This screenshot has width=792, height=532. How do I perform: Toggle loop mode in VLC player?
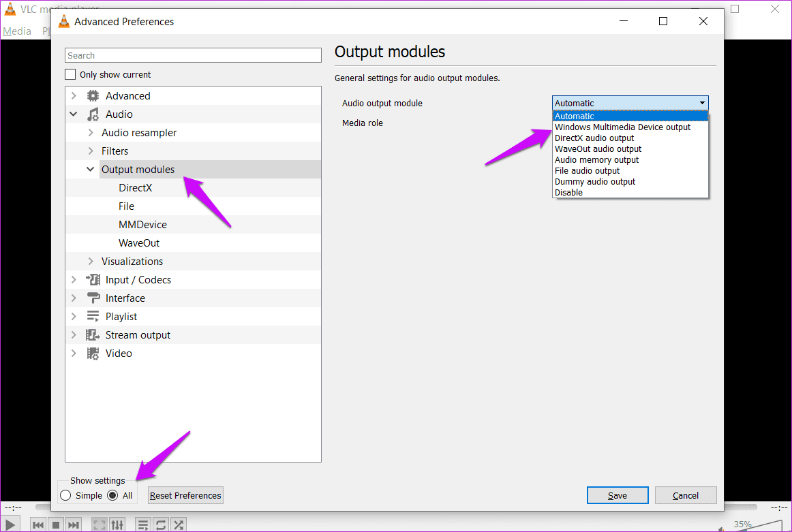pos(161,525)
